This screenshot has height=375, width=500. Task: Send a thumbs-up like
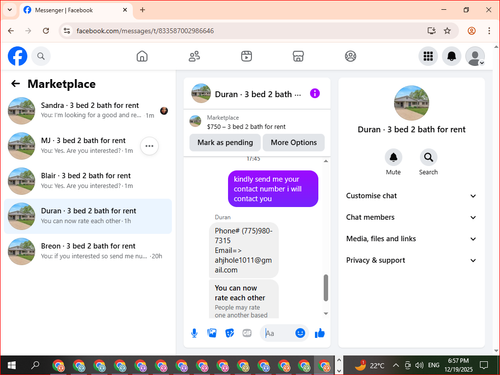click(x=320, y=333)
